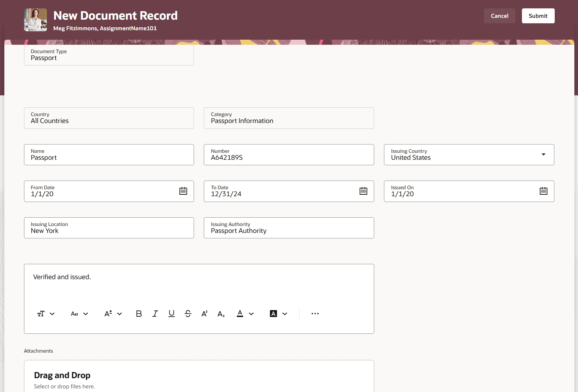Click 'Meg Fitzimmons, AssignmentName101' subtitle
The image size is (578, 392).
tap(105, 28)
